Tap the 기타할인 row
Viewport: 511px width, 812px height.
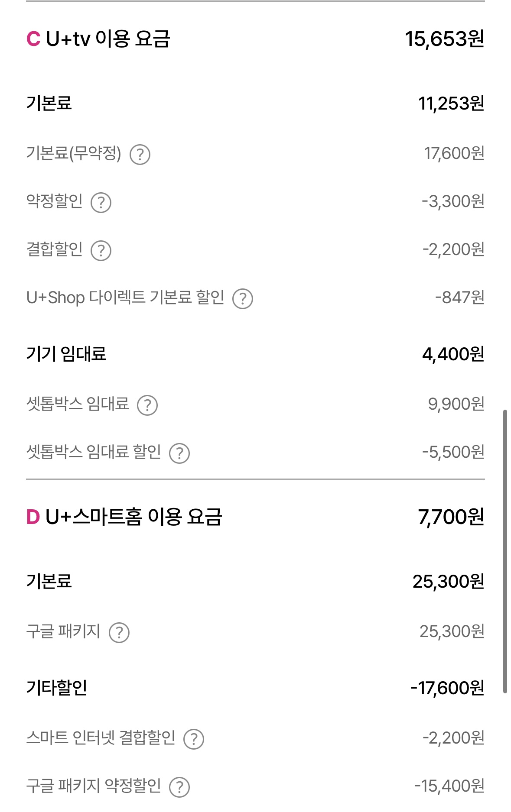tap(255, 688)
